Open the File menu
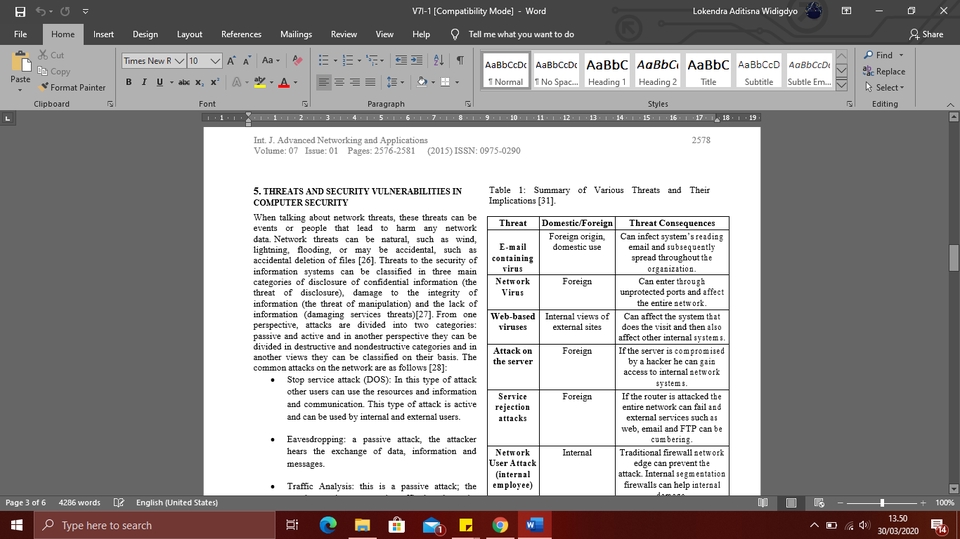 [20, 34]
